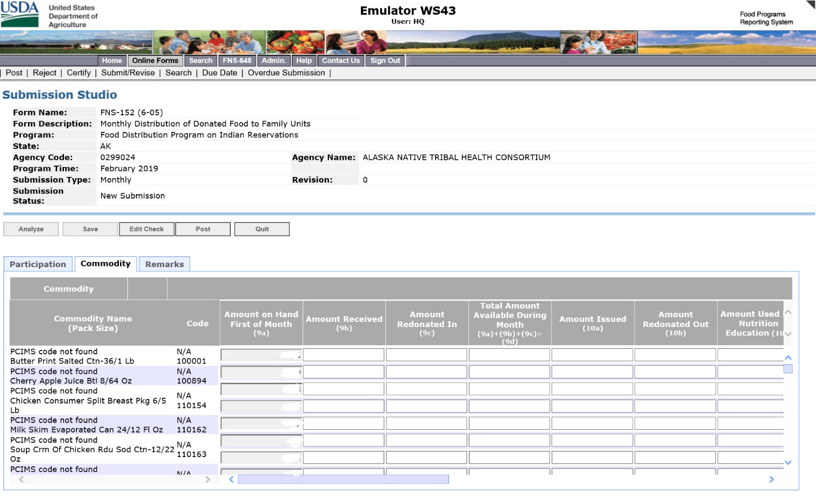The width and height of the screenshot is (816, 504).
Task: Open the Overdue Submission link
Action: (x=286, y=73)
